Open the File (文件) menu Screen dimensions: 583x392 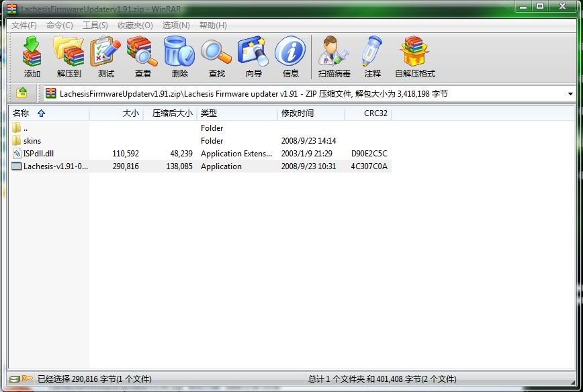coord(24,26)
